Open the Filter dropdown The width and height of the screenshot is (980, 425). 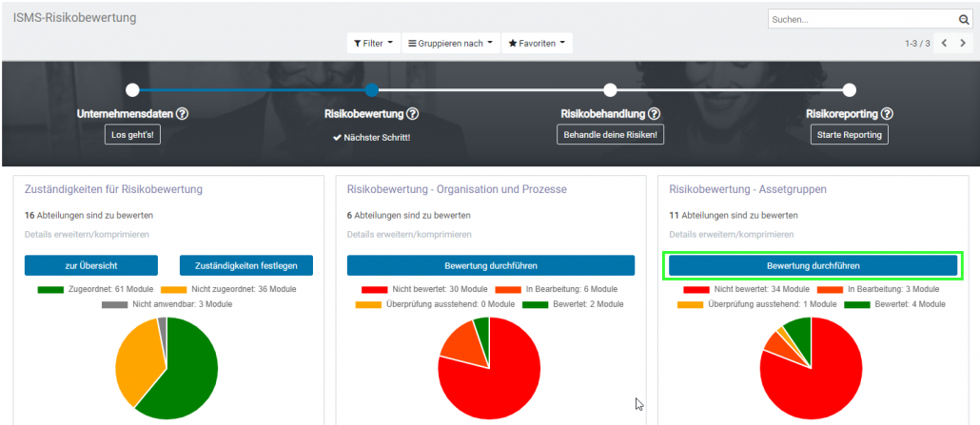372,44
